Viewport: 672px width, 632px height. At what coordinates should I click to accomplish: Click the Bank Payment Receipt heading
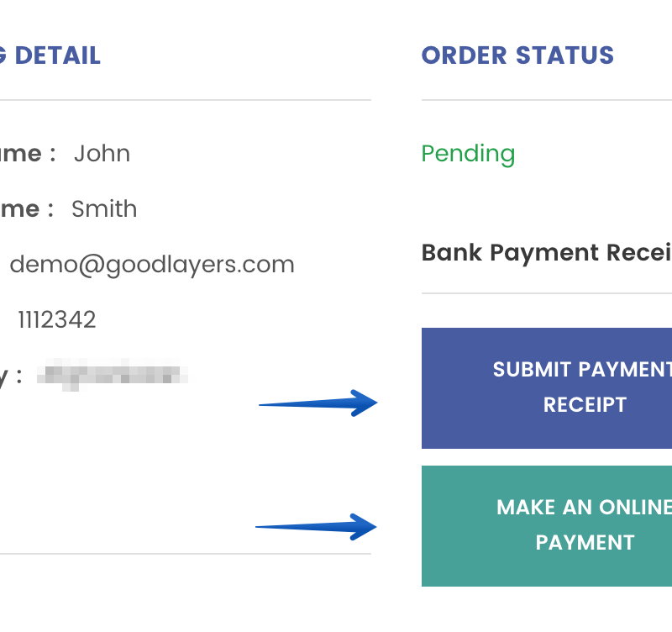pyautogui.click(x=546, y=252)
